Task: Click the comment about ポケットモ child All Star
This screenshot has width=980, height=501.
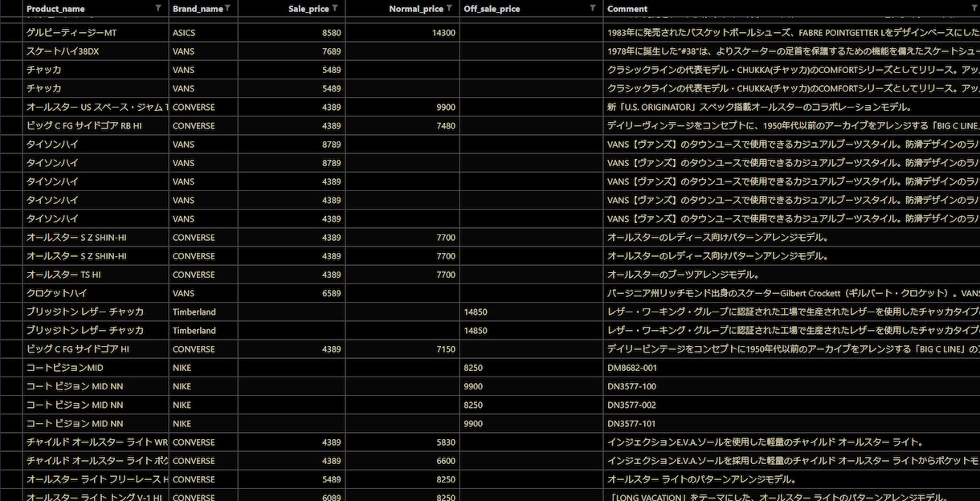Action: click(791, 461)
